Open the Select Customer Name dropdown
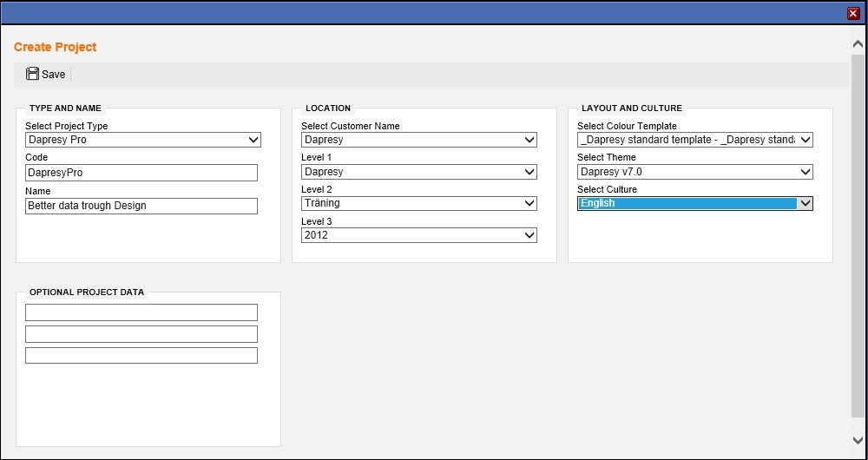The height and width of the screenshot is (460, 868). pyautogui.click(x=419, y=140)
